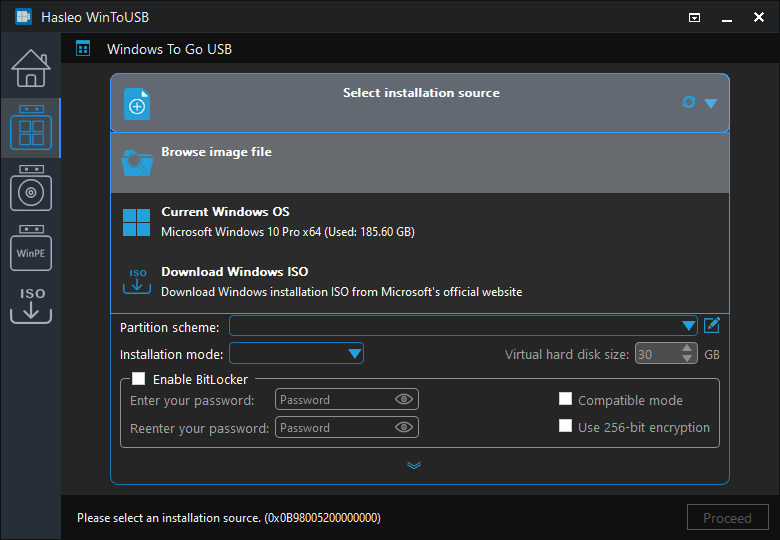Screen dimensions: 780x540
Task: Select Windows To Go USB sidebar icon
Action: click(31, 128)
